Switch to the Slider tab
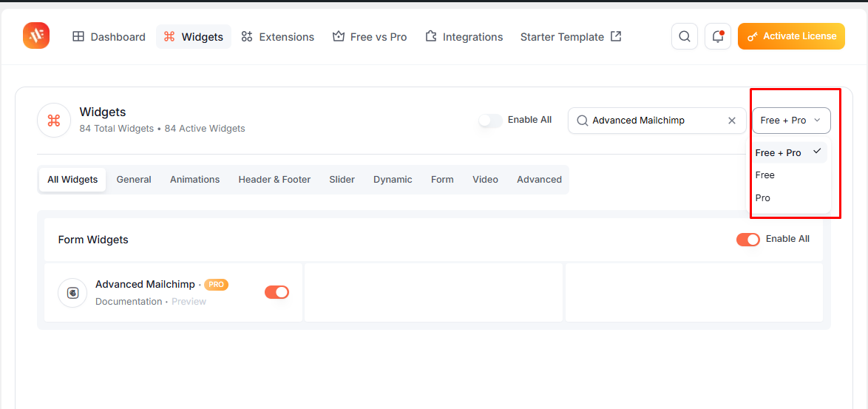Image resolution: width=868 pixels, height=409 pixels. [342, 180]
